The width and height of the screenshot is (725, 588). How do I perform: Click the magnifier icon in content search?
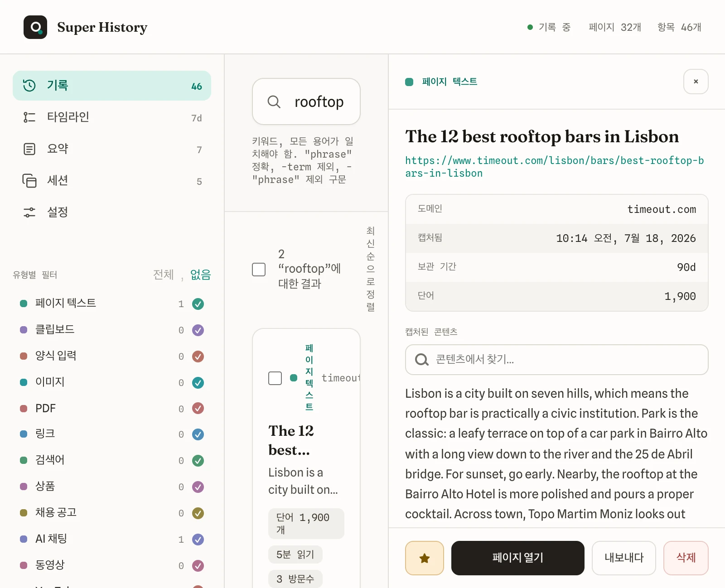pyautogui.click(x=422, y=360)
